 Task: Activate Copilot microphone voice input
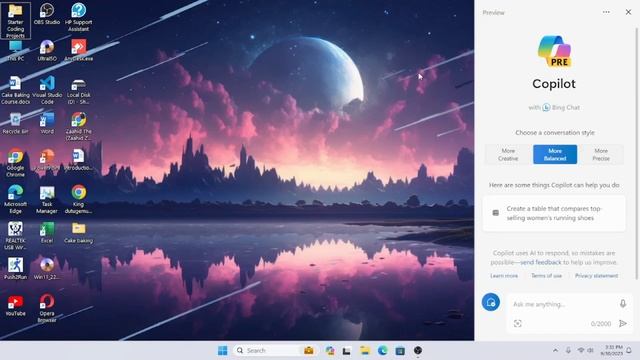(623, 303)
